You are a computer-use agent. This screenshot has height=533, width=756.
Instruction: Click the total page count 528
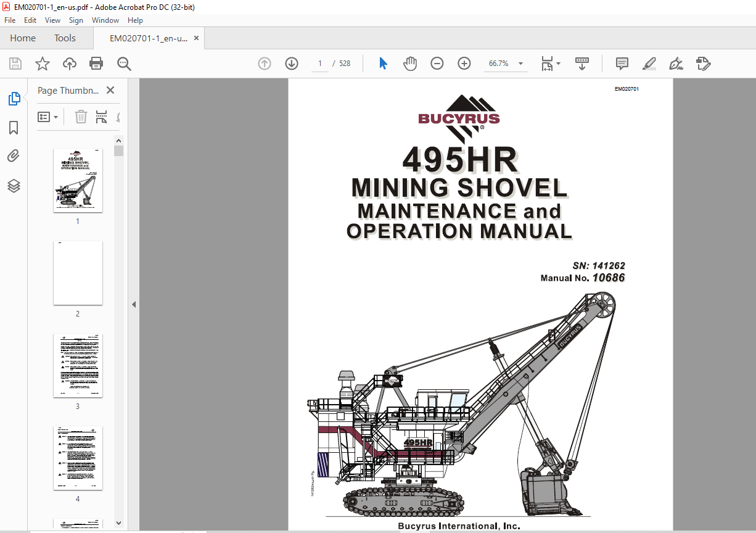pyautogui.click(x=345, y=64)
